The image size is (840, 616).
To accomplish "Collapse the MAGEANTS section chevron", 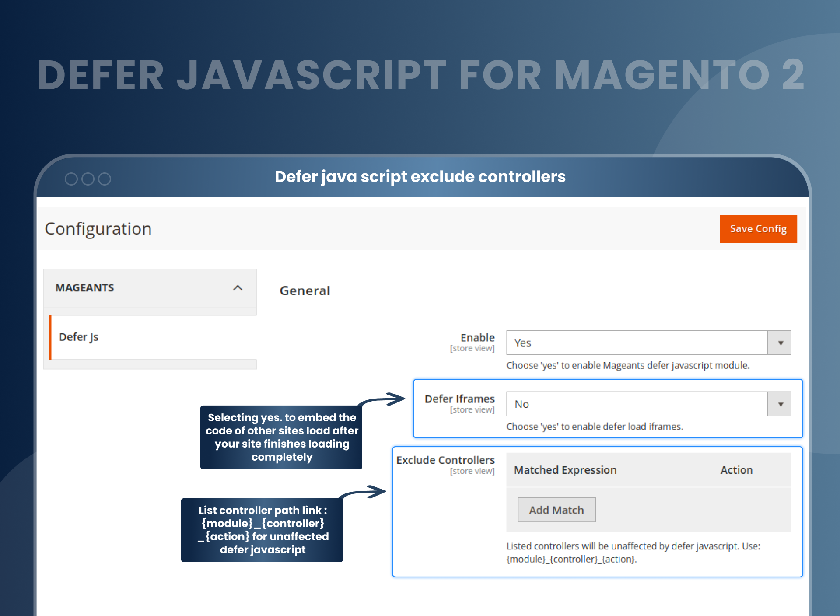I will [x=238, y=288].
